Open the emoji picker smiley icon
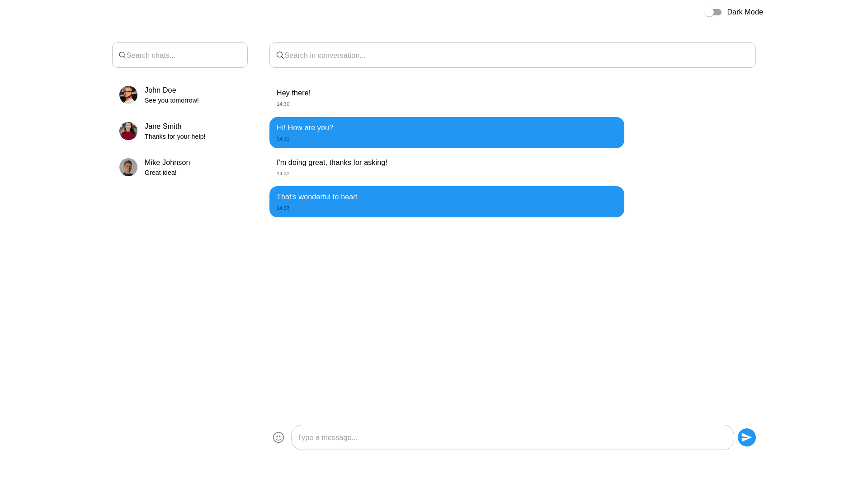868x488 pixels. coord(278,437)
